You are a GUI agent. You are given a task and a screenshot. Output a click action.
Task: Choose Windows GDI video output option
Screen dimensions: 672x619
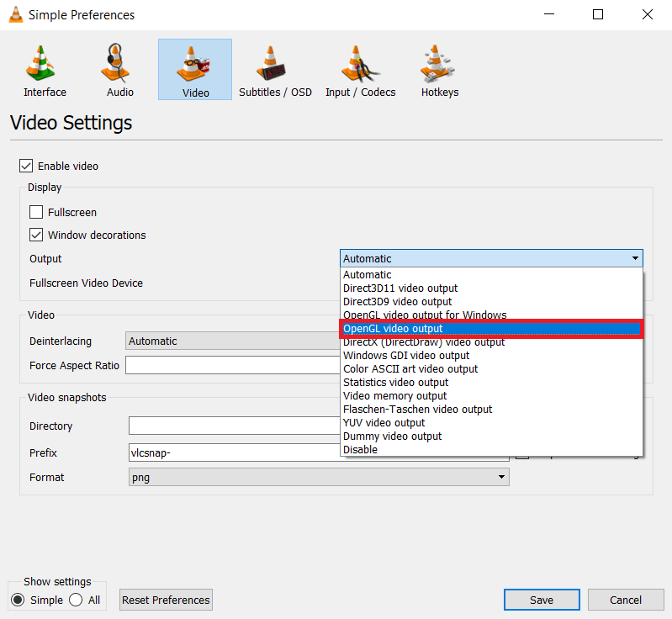(491, 356)
